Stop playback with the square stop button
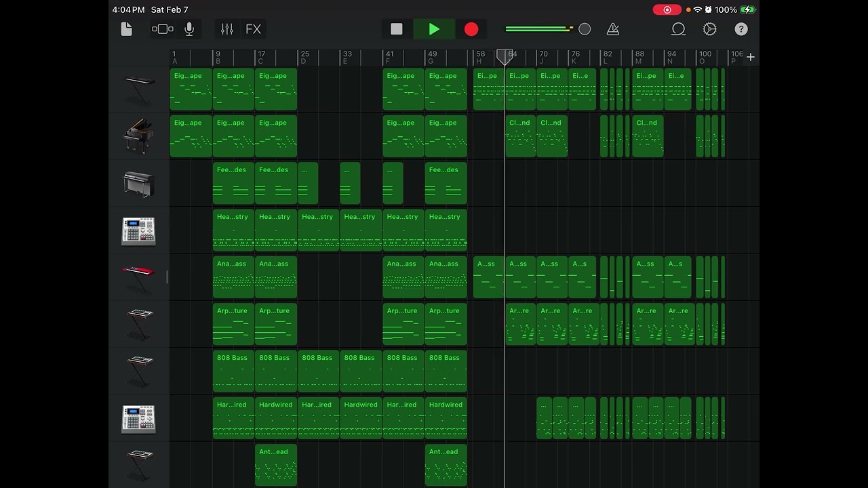The height and width of the screenshot is (488, 868). point(397,29)
